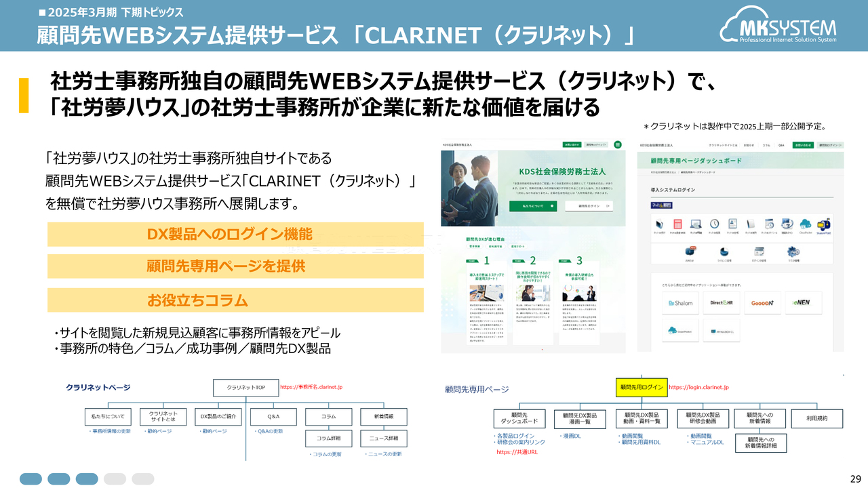The height and width of the screenshot is (488, 868).
Task: Click the MYNABOX CL app tile
Action: tap(721, 331)
